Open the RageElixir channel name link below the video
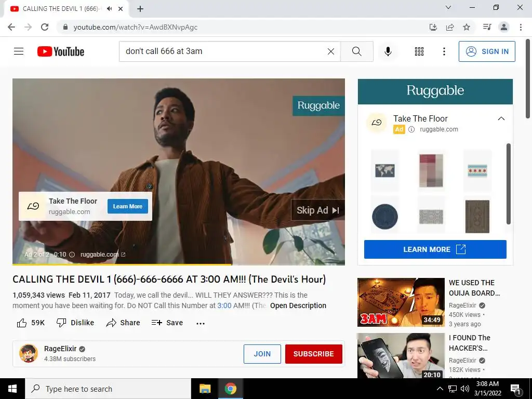532x399 pixels. 60,349
